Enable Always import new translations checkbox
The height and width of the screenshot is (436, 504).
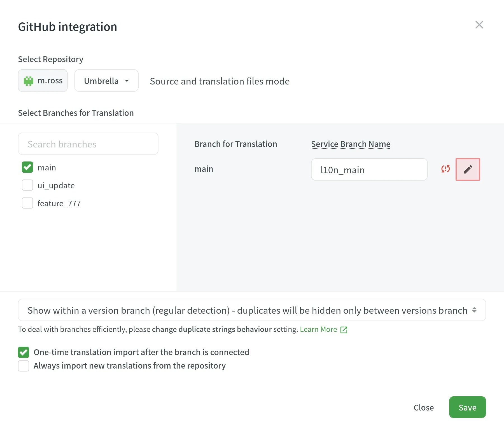[x=24, y=366]
